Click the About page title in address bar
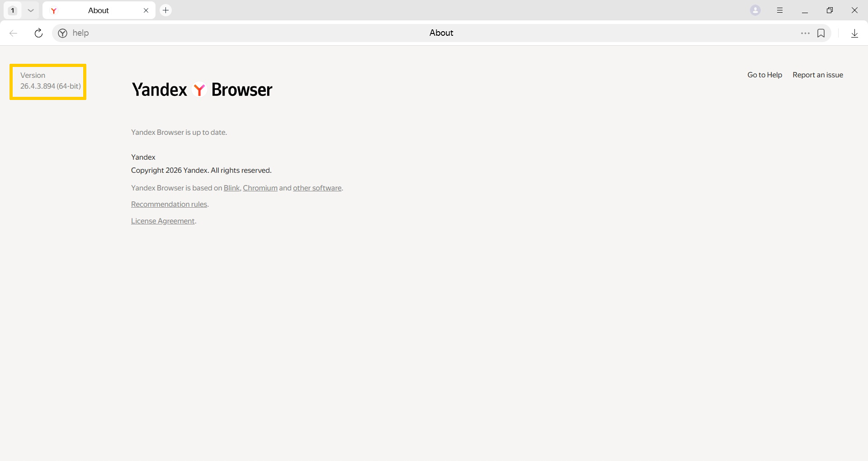 coord(441,33)
